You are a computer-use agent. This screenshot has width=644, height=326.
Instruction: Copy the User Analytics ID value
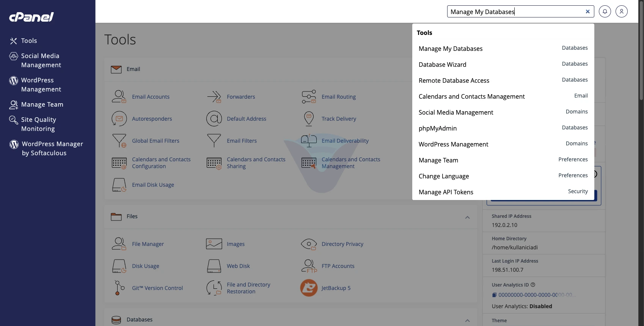point(494,295)
